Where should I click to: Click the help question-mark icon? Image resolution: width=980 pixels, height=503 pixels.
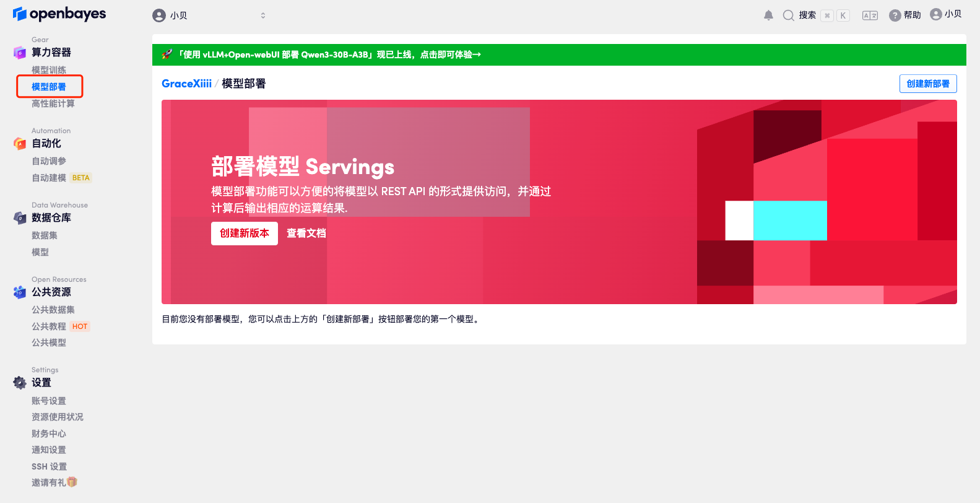click(895, 15)
